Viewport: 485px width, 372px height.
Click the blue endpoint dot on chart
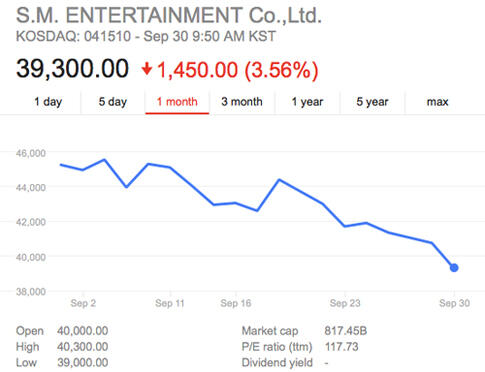(x=454, y=267)
